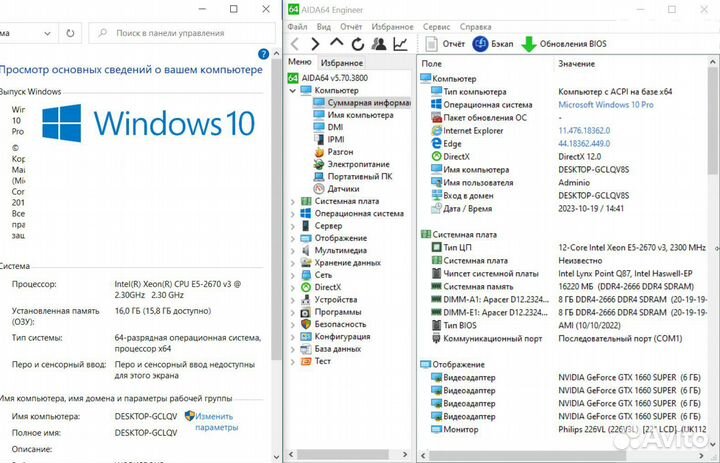Click the Программы tree icon
The image size is (720, 463).
306,312
